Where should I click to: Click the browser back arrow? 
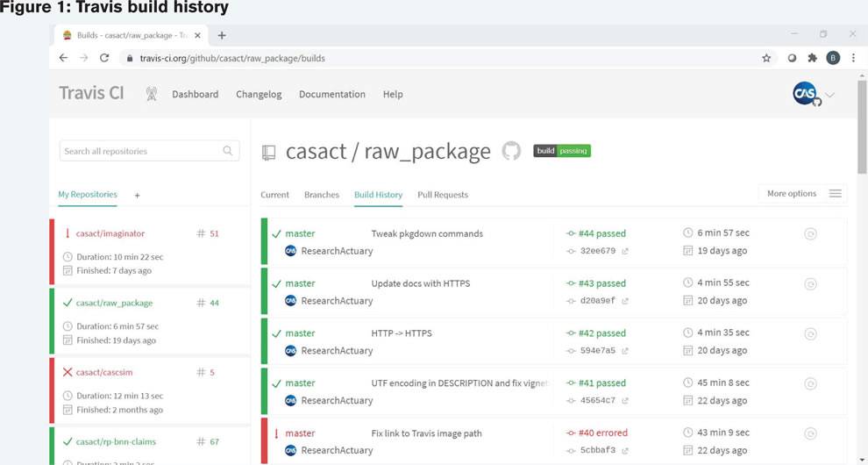63,58
